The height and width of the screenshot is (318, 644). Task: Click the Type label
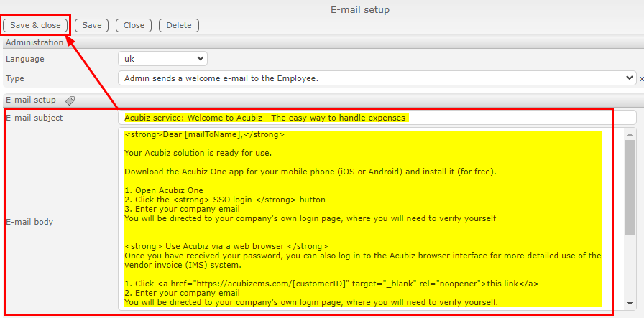[15, 78]
